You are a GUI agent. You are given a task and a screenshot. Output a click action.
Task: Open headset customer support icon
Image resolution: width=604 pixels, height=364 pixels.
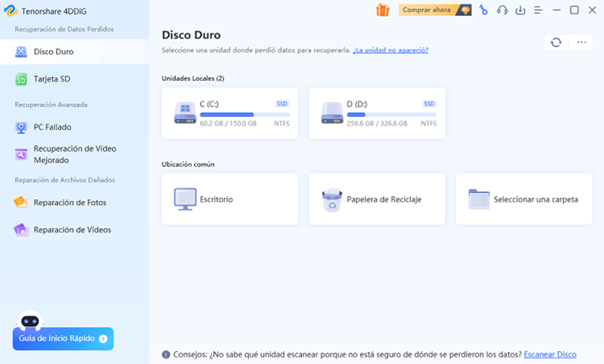pos(503,10)
